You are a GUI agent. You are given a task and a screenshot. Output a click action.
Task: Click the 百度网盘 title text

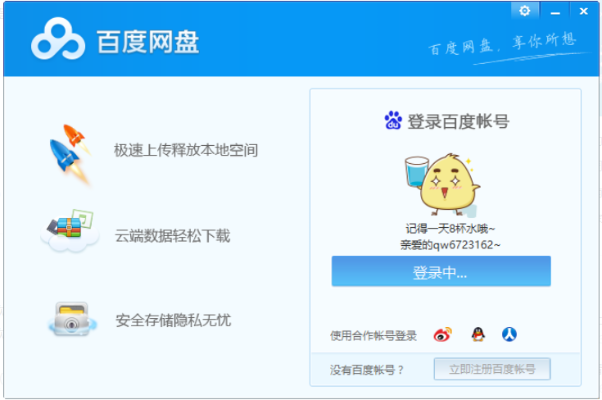point(147,42)
